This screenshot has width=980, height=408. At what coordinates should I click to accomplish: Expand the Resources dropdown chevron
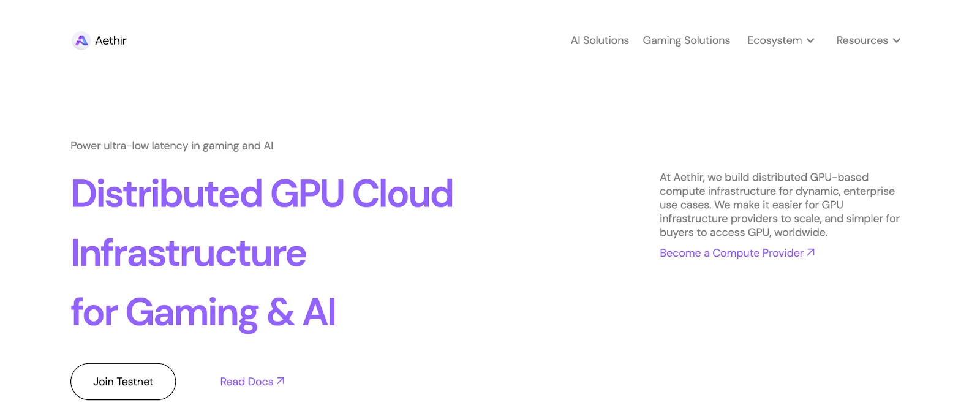(897, 40)
